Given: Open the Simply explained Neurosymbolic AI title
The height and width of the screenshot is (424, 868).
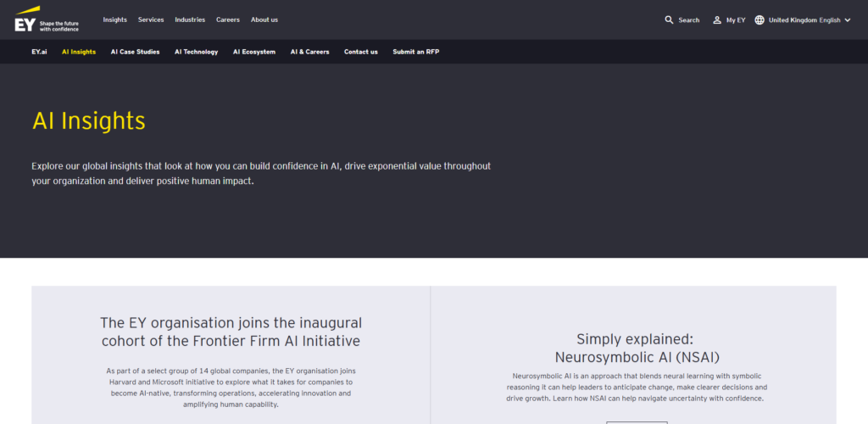Looking at the screenshot, I should click(x=637, y=348).
